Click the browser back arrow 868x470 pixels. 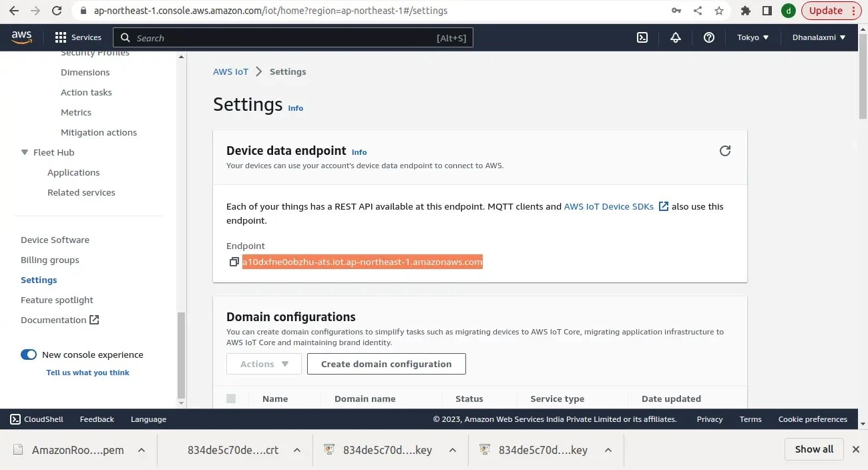[x=14, y=11]
